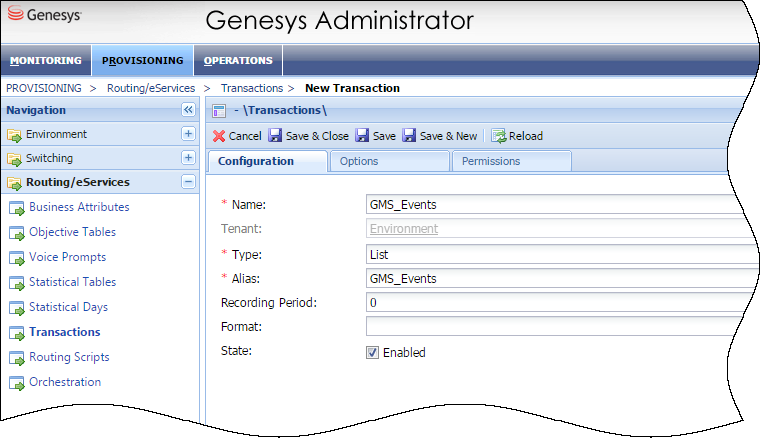Screen dimensions: 761x438
Task: Open Statistical Tables in the navigation
Action: 72,282
